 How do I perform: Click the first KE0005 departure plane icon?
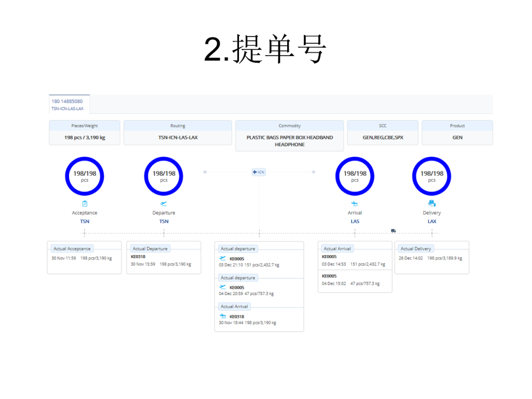223,259
